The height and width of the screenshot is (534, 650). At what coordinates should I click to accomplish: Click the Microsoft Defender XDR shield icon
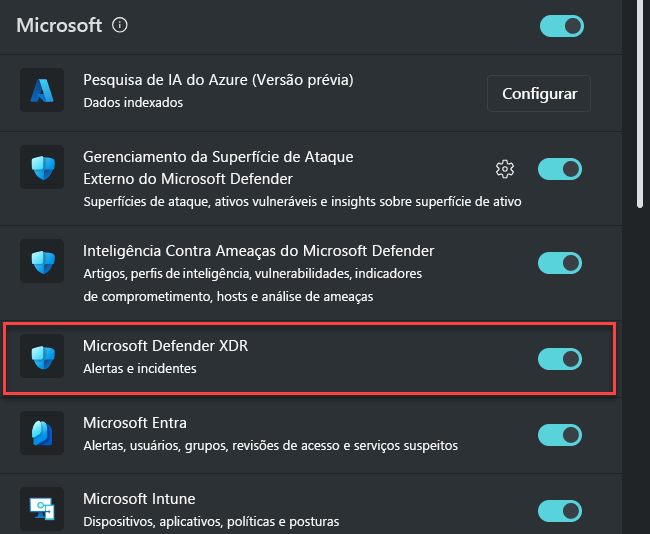point(42,356)
